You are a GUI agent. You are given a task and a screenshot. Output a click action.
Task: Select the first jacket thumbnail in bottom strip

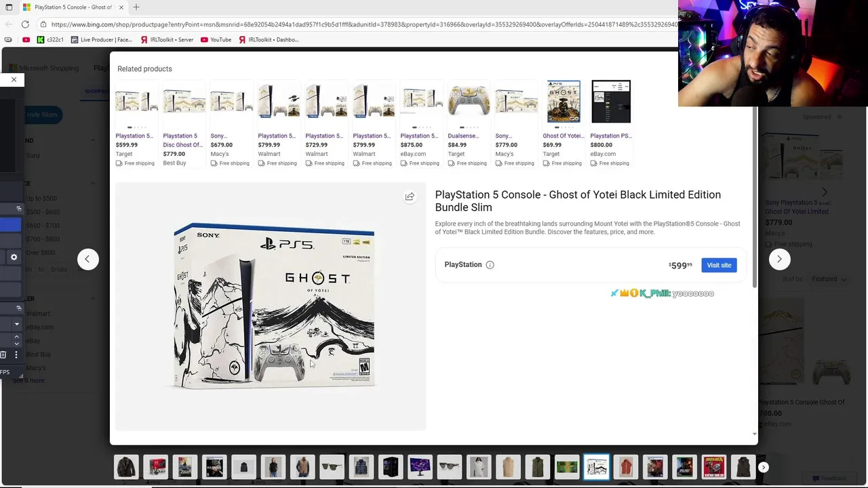[x=126, y=467]
